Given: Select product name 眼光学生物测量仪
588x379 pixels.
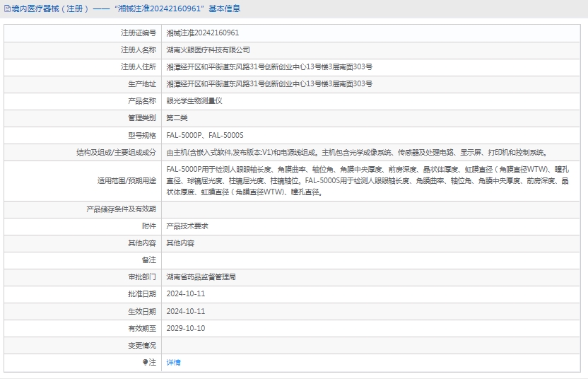Looking at the screenshot, I should (194, 101).
